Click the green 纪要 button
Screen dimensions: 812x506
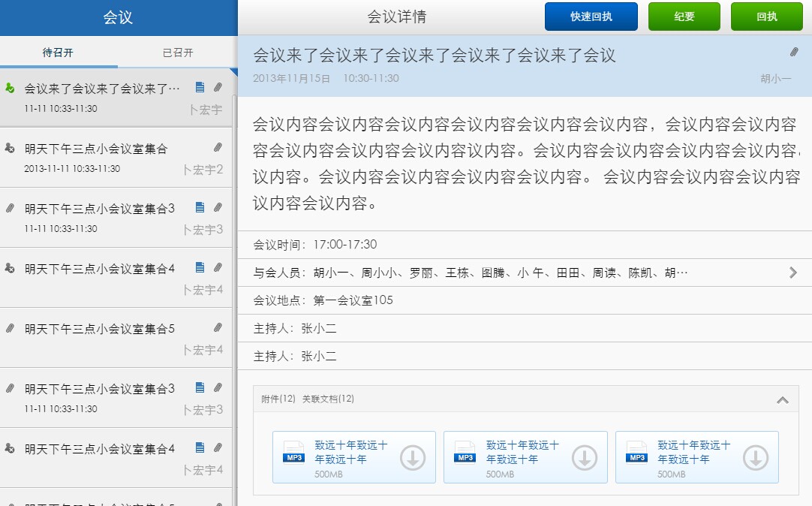pos(684,17)
